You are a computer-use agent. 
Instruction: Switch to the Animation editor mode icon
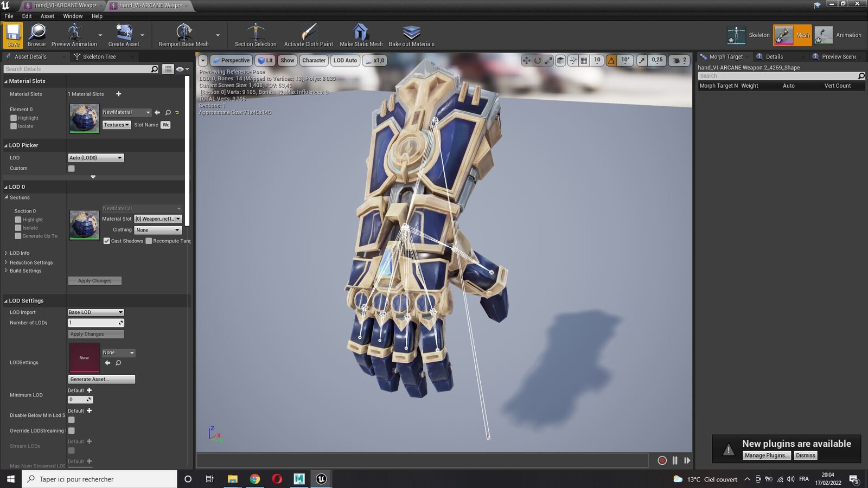(824, 35)
